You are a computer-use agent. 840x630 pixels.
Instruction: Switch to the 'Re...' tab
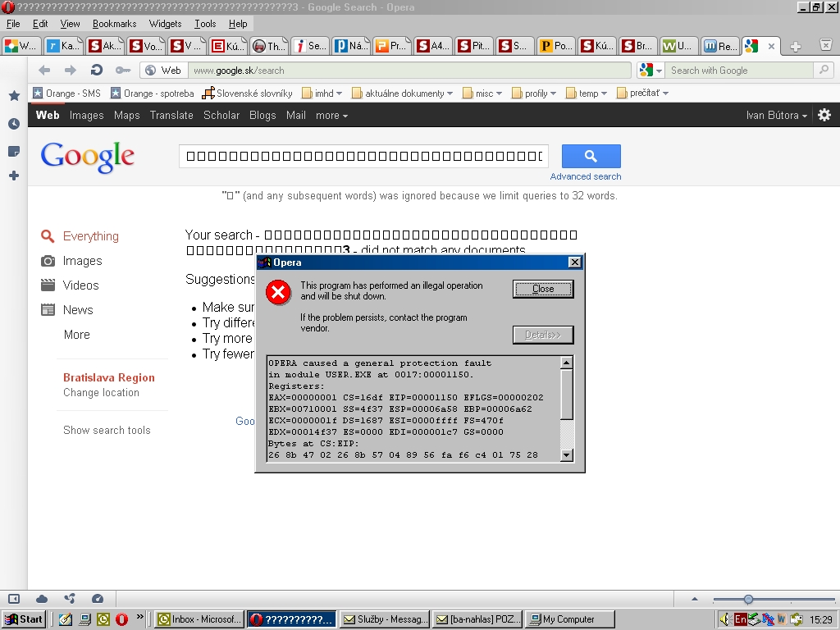pos(721,46)
